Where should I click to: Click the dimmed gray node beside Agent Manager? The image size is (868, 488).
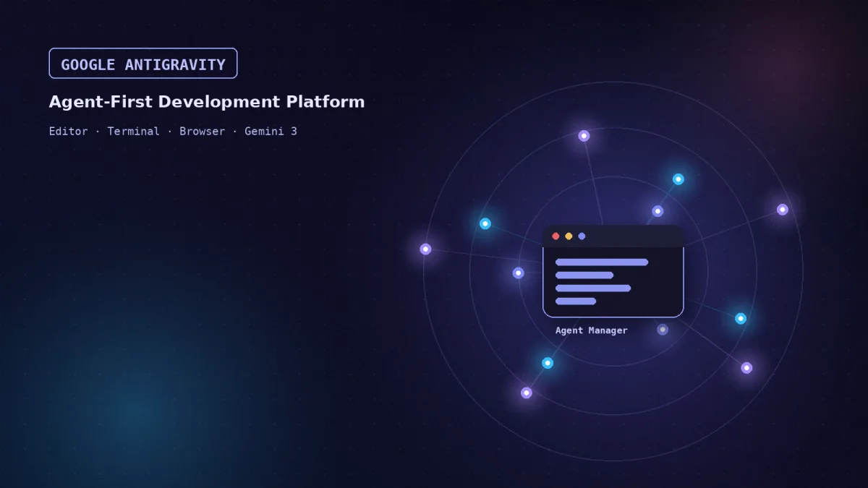point(663,330)
